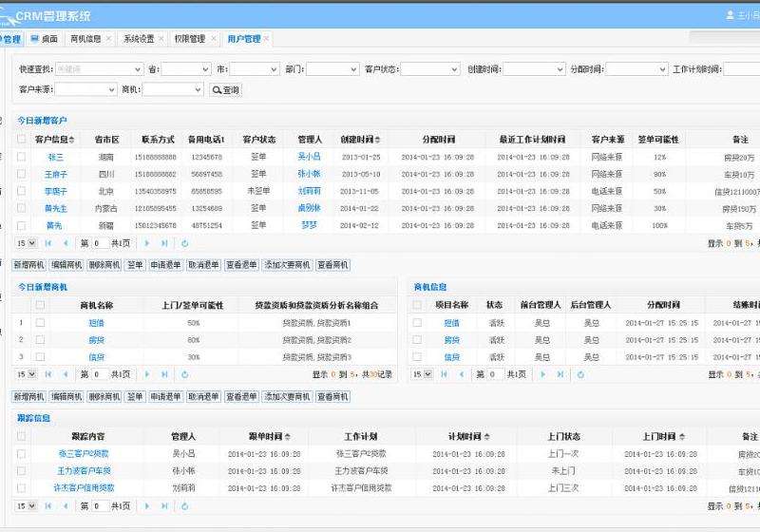Click page number field in 商机信息 pager
The width and height of the screenshot is (760, 532).
tap(496, 374)
